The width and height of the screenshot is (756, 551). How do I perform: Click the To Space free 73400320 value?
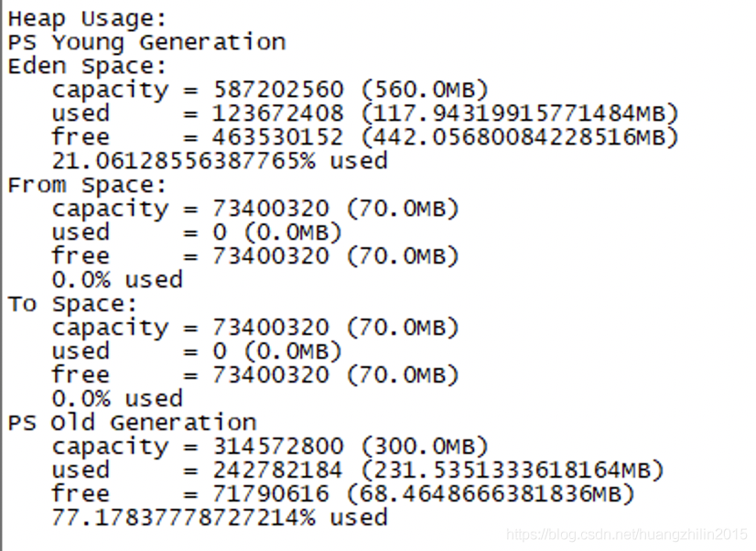(x=271, y=375)
